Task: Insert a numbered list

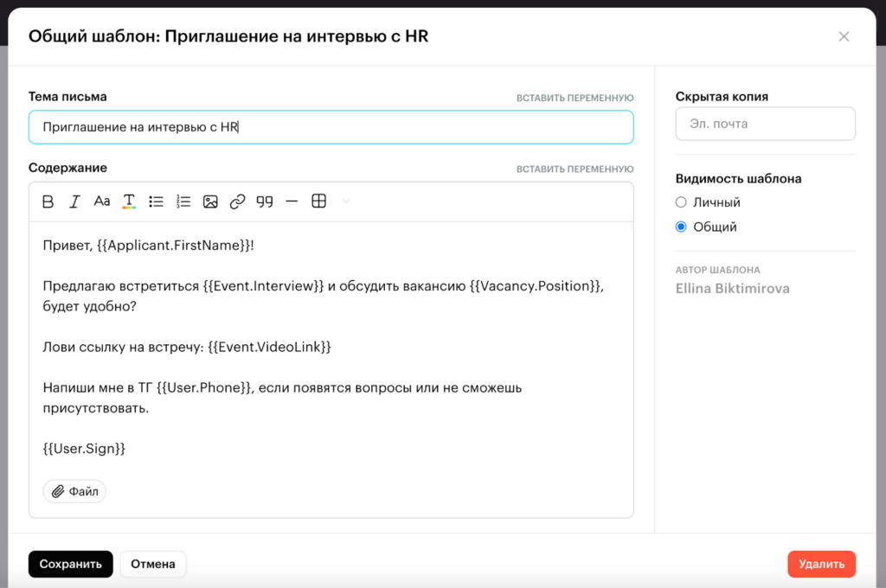Action: (x=183, y=201)
